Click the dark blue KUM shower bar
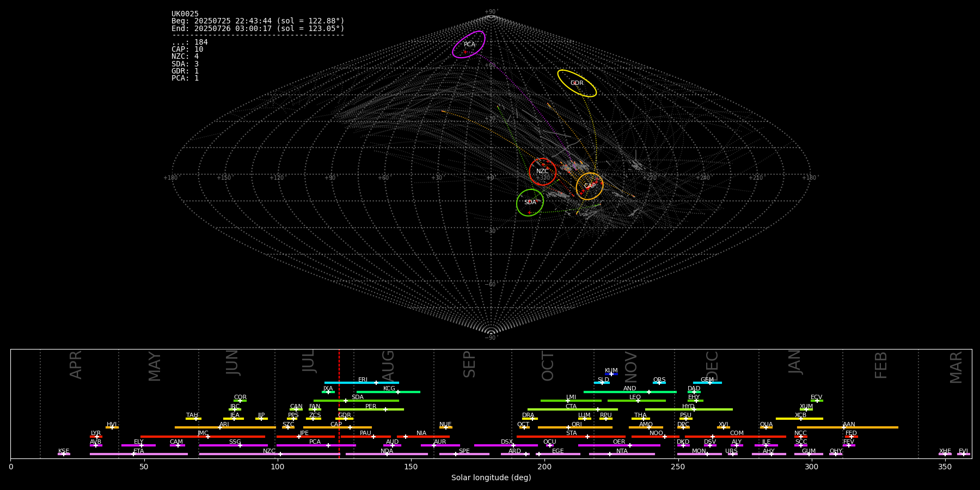 pos(611,374)
